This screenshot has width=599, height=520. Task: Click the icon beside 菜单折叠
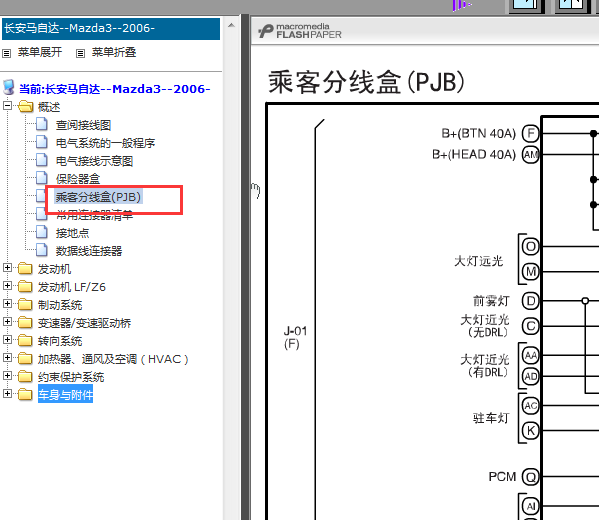(x=80, y=53)
